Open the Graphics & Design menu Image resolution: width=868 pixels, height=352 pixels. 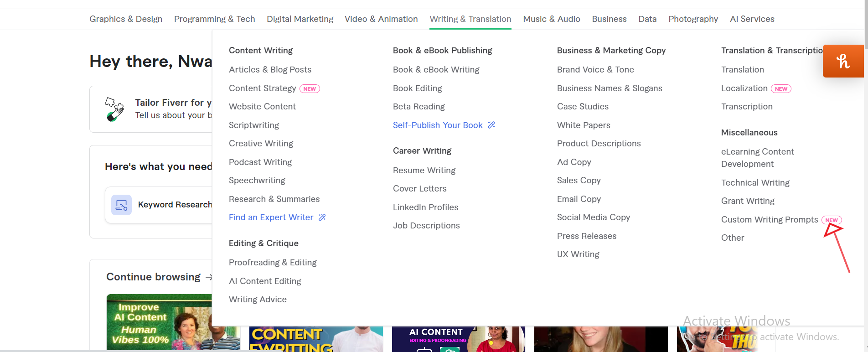pyautogui.click(x=126, y=19)
